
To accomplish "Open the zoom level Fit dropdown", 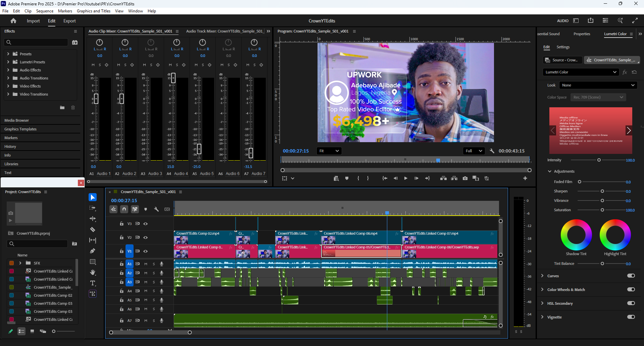I will [x=329, y=151].
